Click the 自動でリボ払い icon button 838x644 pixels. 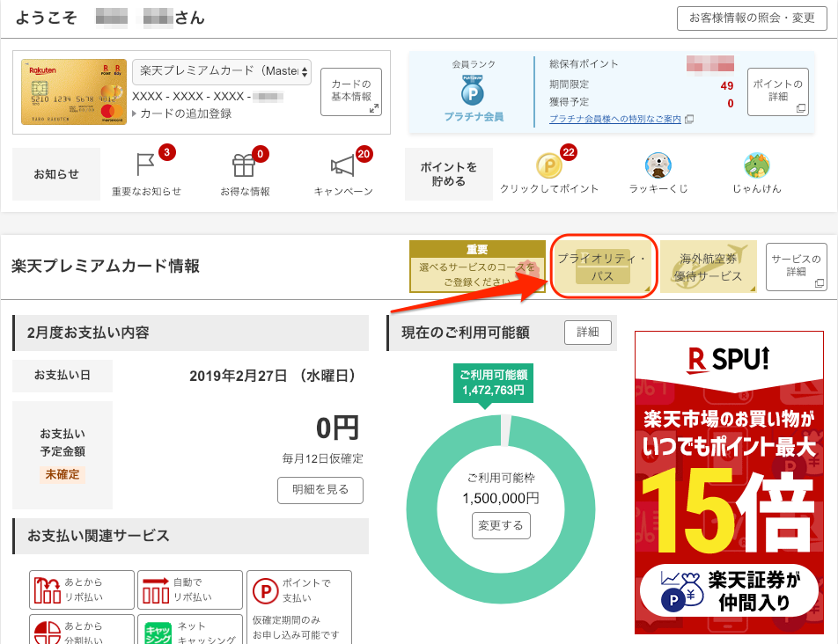coord(190,589)
